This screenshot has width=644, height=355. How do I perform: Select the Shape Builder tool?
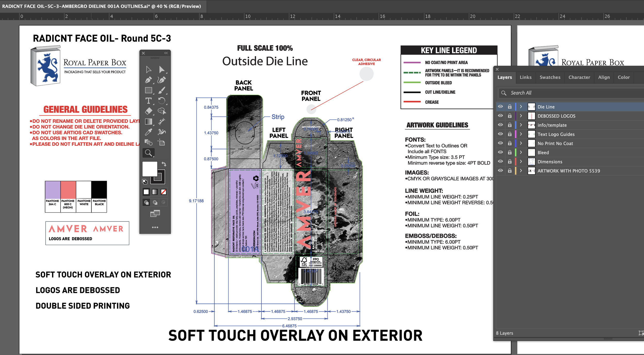[x=162, y=111]
